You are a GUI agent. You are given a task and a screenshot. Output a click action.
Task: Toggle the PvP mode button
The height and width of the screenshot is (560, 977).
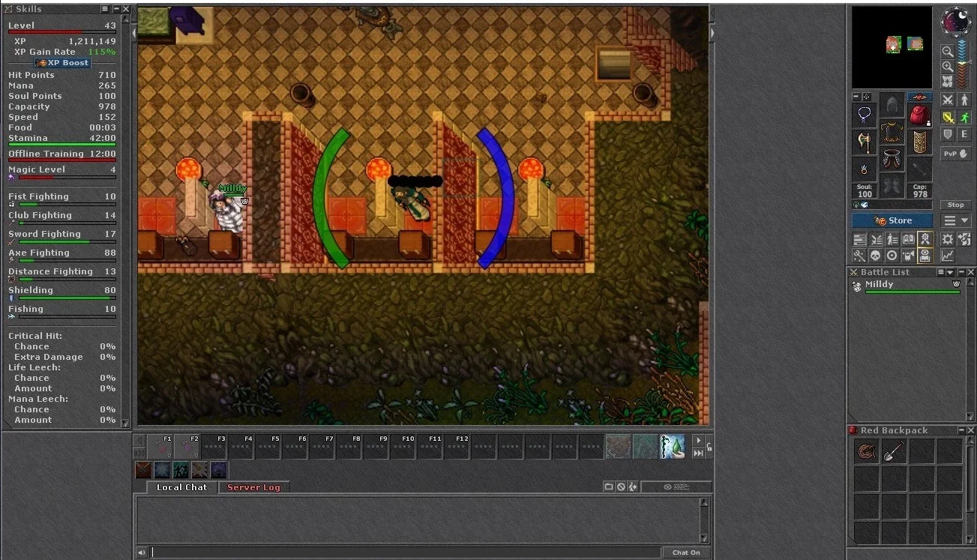pyautogui.click(x=956, y=154)
